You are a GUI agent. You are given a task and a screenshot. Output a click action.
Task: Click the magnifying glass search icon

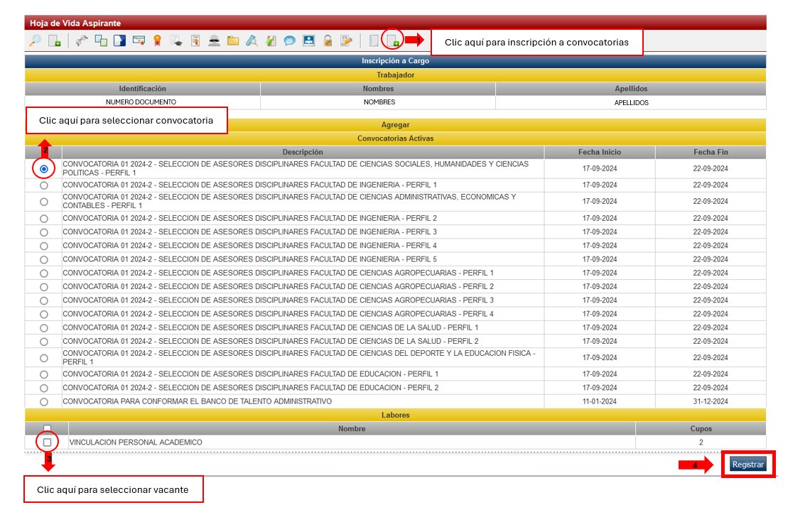click(35, 40)
